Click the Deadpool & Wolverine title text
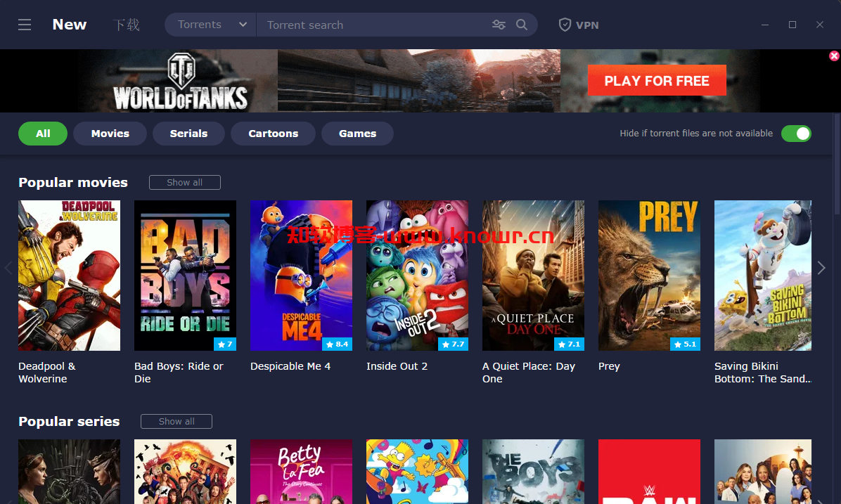Viewport: 841px width, 504px height. click(47, 372)
